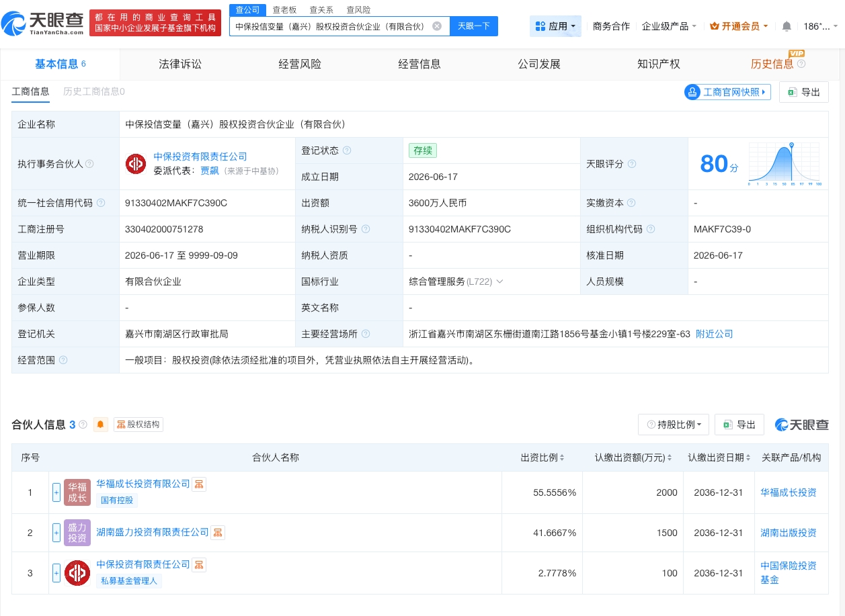
Task: Select the 查关系 search tab
Action: [321, 9]
